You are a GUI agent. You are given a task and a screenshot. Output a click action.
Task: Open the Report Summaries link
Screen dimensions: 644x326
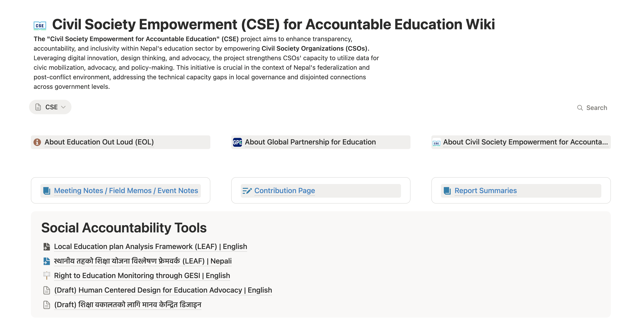click(486, 191)
